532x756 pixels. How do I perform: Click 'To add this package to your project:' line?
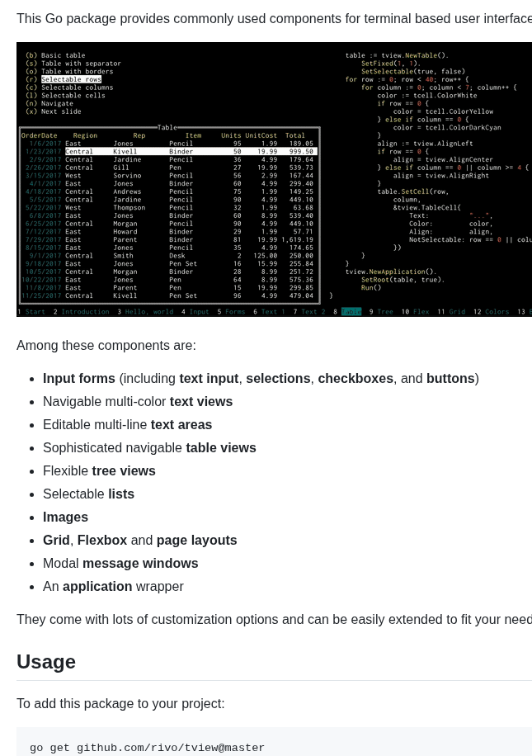[120, 704]
